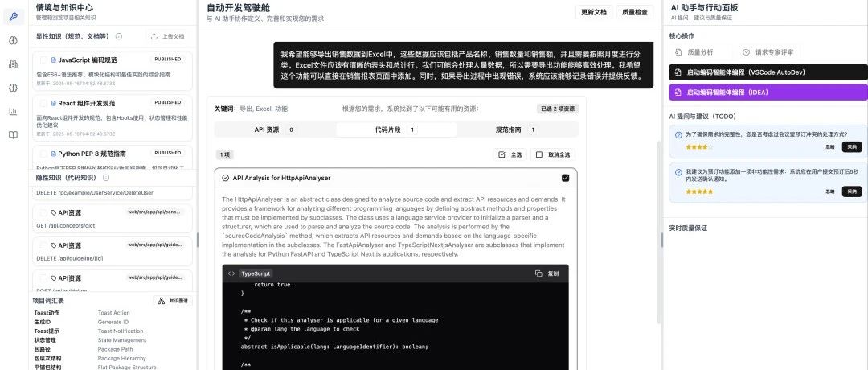Viewport: 868px width, 370px height.
Task: Open the bar chart sidebar icon
Action: 14,111
